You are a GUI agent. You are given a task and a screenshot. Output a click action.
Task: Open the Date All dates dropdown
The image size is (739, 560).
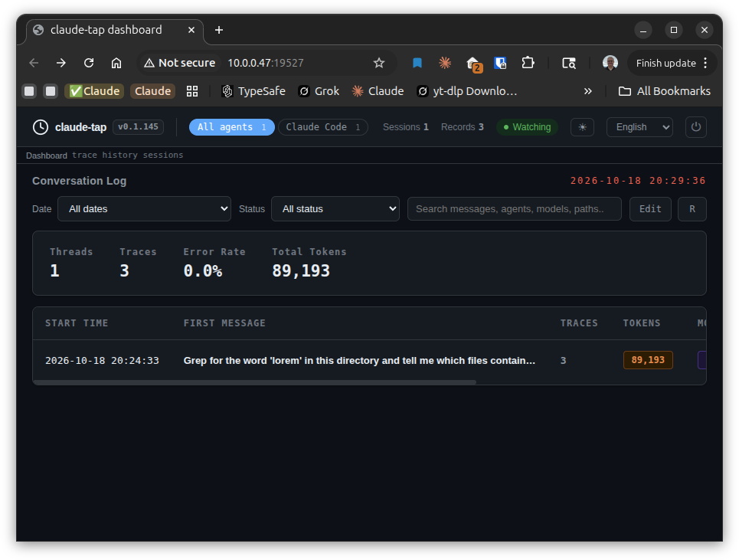pos(144,209)
